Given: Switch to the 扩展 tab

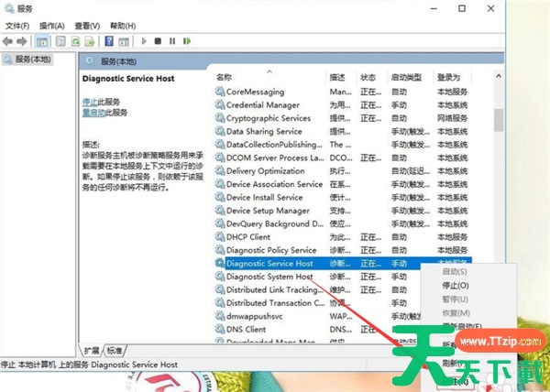Looking at the screenshot, I should 92,351.
